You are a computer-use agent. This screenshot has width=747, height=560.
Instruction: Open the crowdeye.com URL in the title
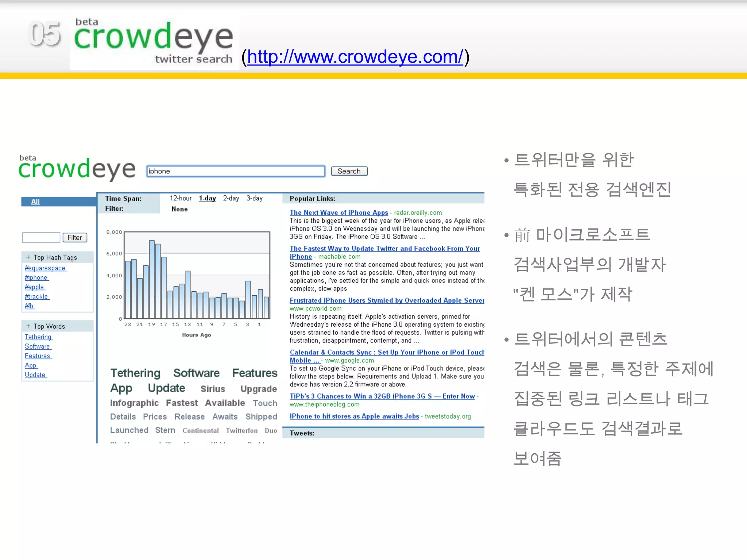point(355,57)
